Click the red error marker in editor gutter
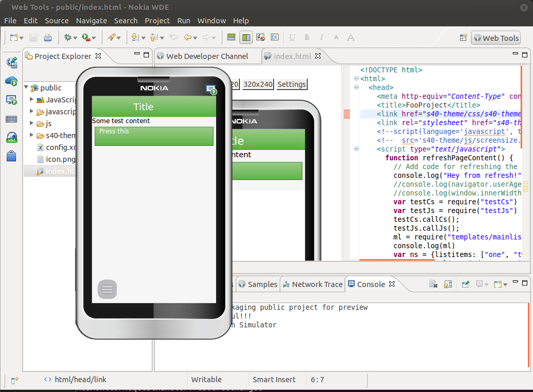The height and width of the screenshot is (392, 533). click(x=347, y=114)
